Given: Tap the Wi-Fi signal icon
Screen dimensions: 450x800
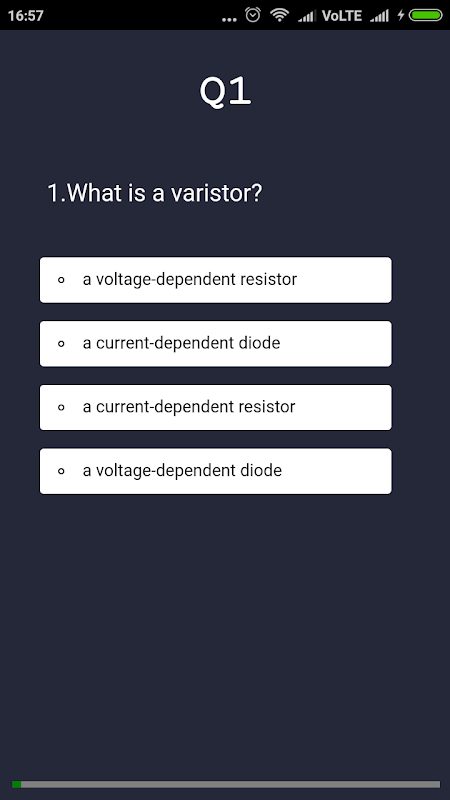Looking at the screenshot, I should point(280,15).
